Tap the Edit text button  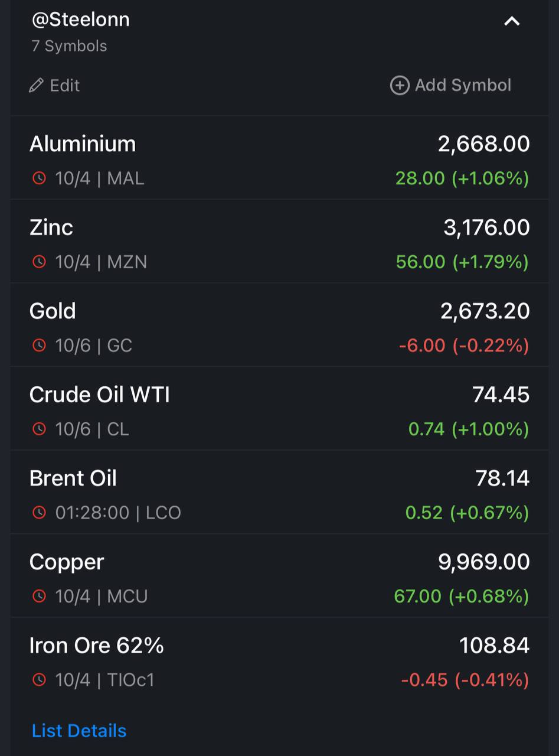pos(65,86)
